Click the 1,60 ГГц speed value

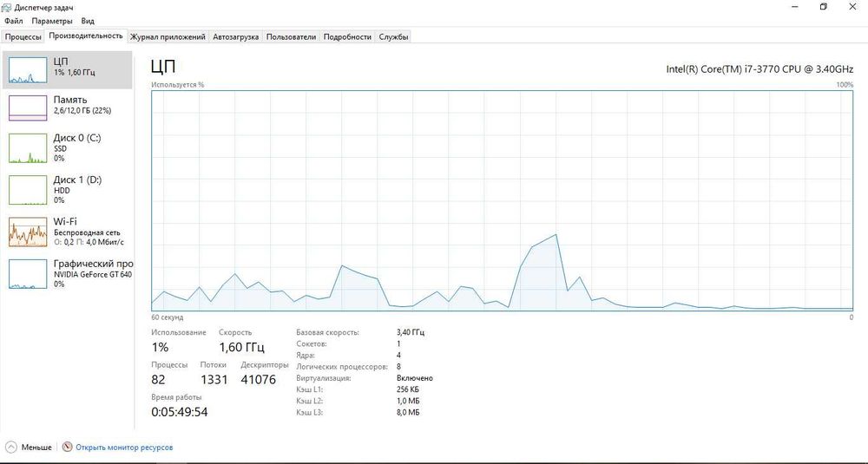(x=241, y=347)
